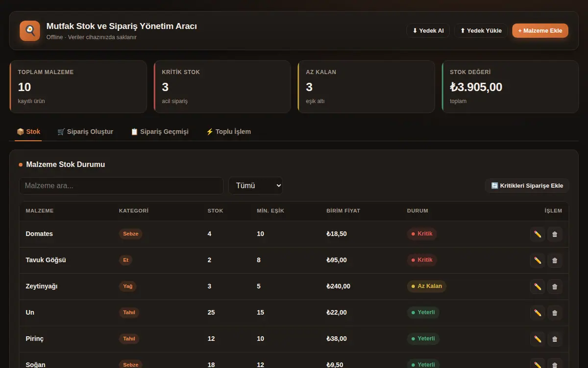The image size is (588, 368).
Task: Click the ₺240,00 unit price cell
Action: click(x=339, y=287)
